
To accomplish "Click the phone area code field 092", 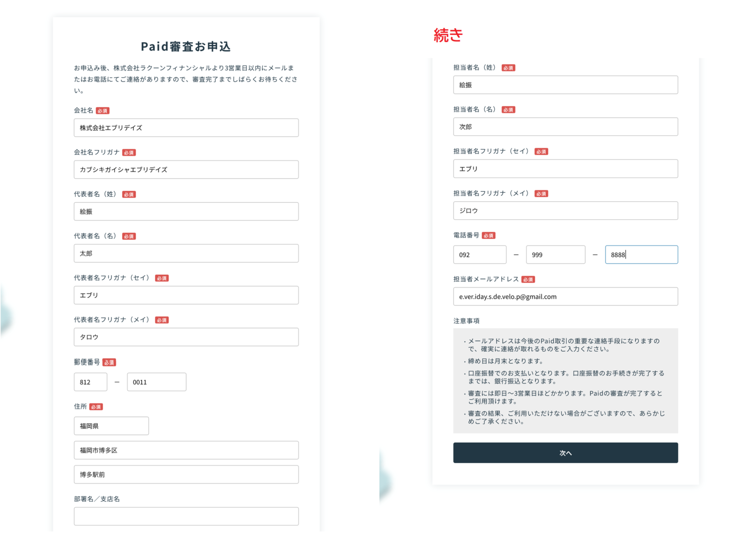I will click(x=480, y=255).
